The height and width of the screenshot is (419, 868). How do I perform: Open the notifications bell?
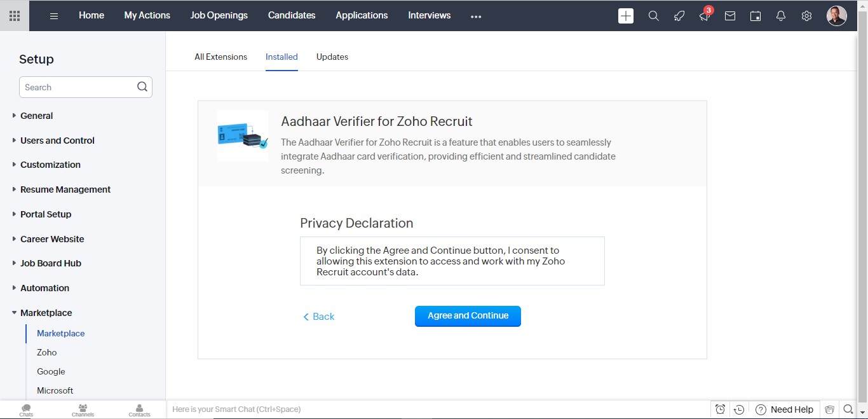pos(781,16)
